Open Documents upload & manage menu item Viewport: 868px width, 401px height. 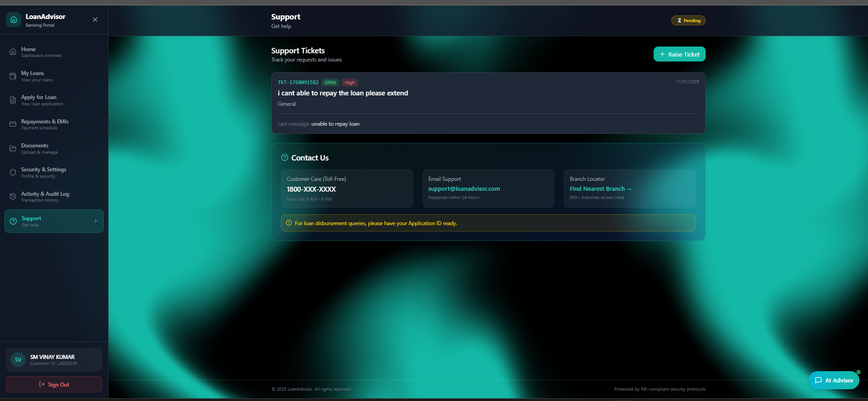click(x=54, y=148)
